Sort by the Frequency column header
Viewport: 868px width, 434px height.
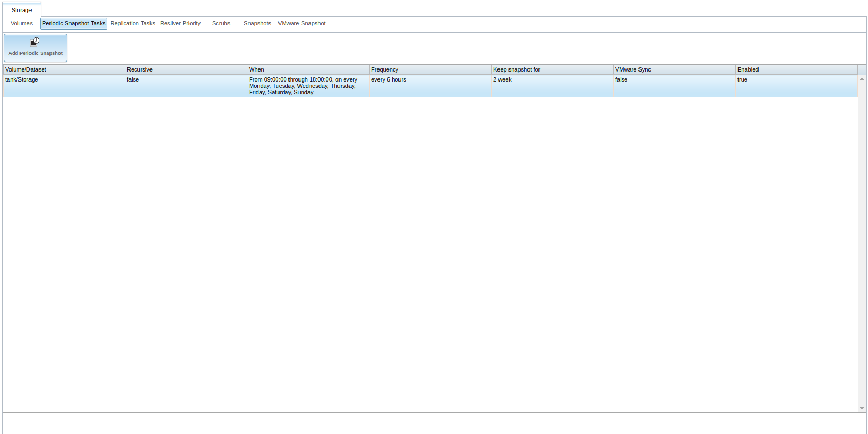pos(430,69)
